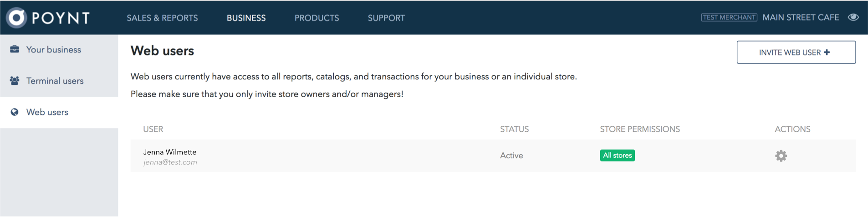Click the Test Merchant label
The height and width of the screenshot is (217, 868).
coord(729,17)
